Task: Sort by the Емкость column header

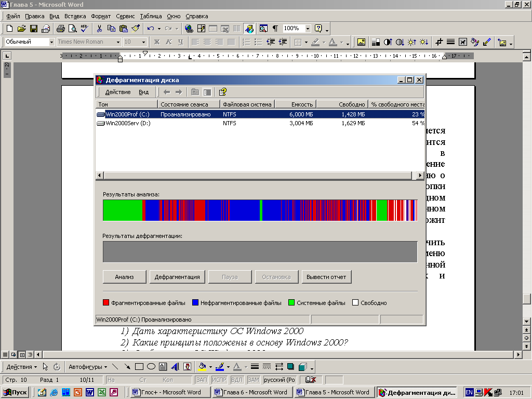Action: coord(295,104)
